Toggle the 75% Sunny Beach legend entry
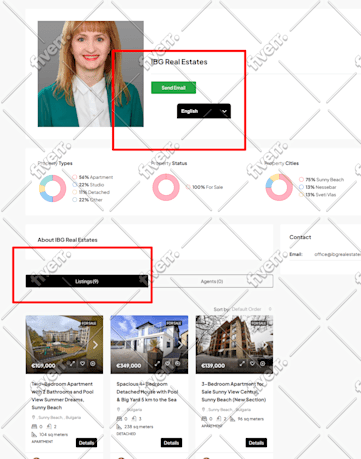This screenshot has height=459, width=361. [x=321, y=179]
